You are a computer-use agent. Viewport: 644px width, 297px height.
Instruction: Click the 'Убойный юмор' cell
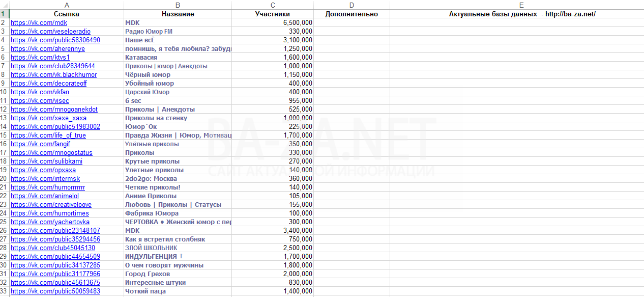[178, 83]
